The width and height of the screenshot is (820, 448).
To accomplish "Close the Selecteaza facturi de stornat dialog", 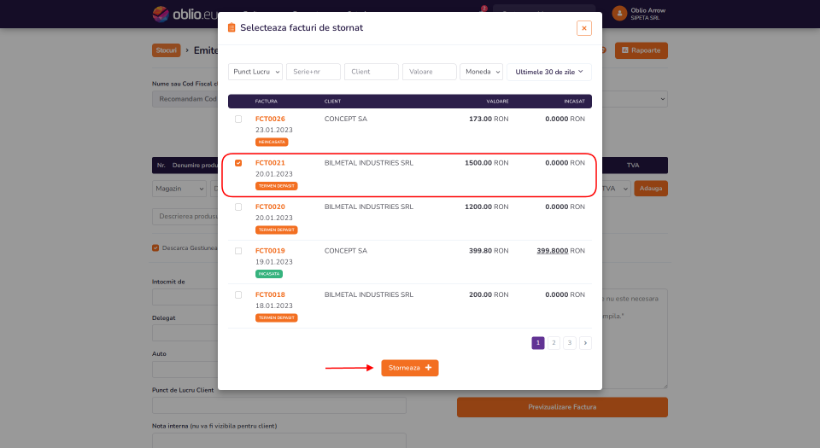I will click(584, 28).
